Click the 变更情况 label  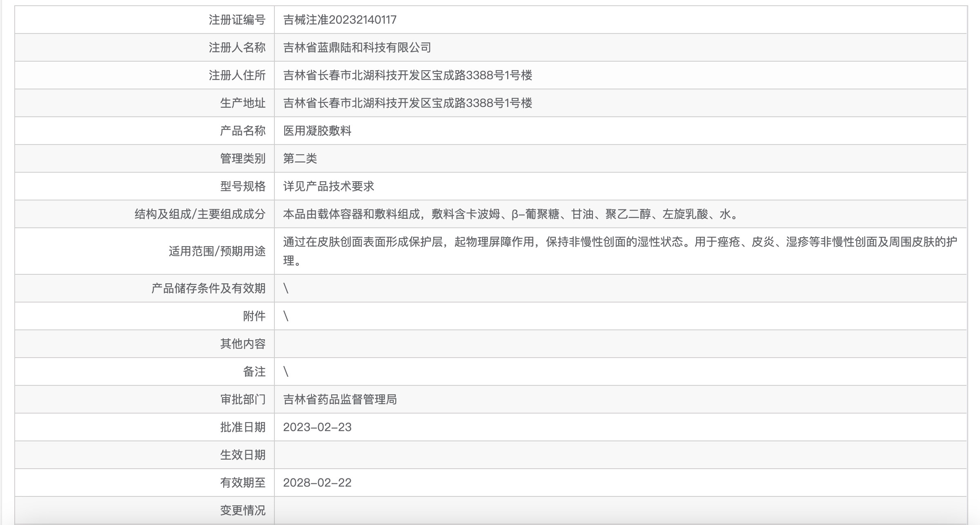tap(243, 510)
